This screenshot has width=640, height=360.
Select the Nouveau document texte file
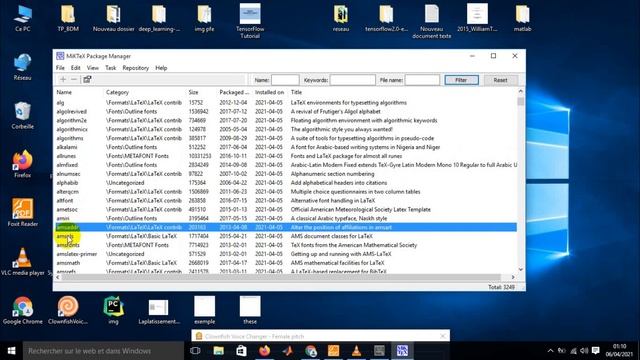431,21
